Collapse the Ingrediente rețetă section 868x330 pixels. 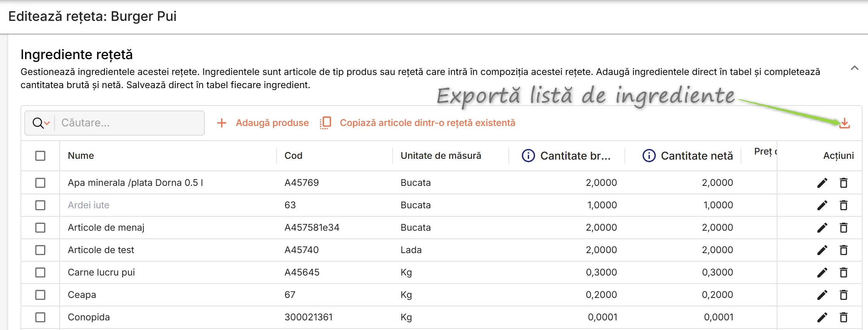[x=854, y=68]
